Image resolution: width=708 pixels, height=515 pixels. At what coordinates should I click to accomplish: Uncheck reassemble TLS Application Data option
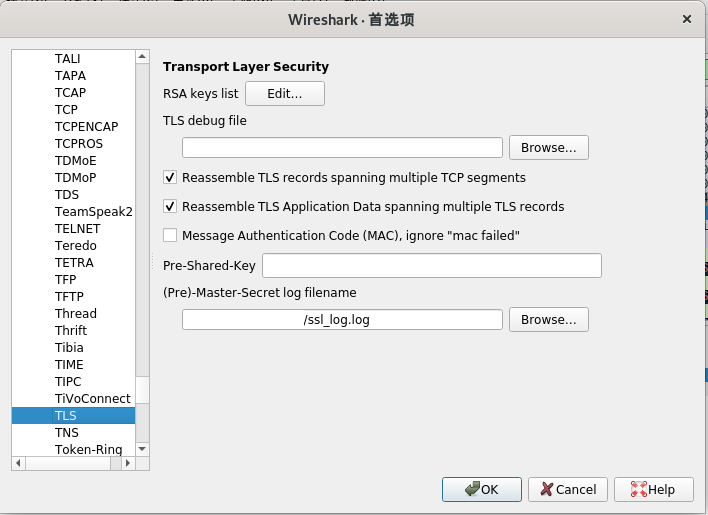click(170, 207)
